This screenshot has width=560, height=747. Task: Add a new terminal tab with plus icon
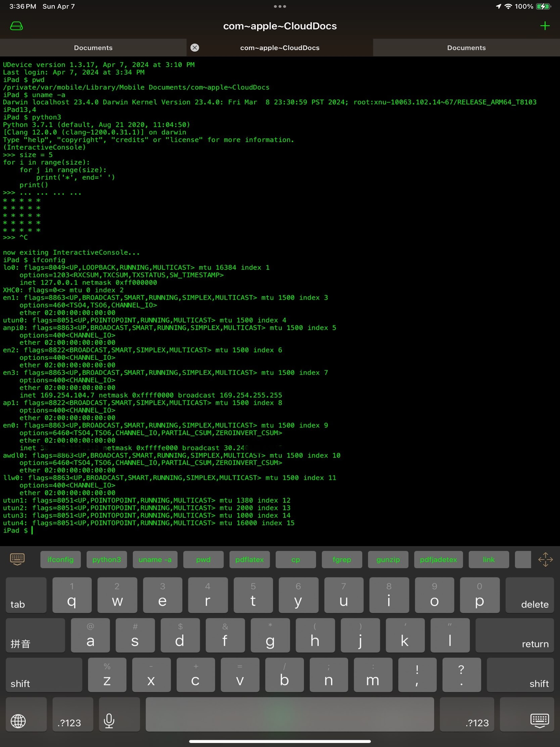click(x=544, y=26)
